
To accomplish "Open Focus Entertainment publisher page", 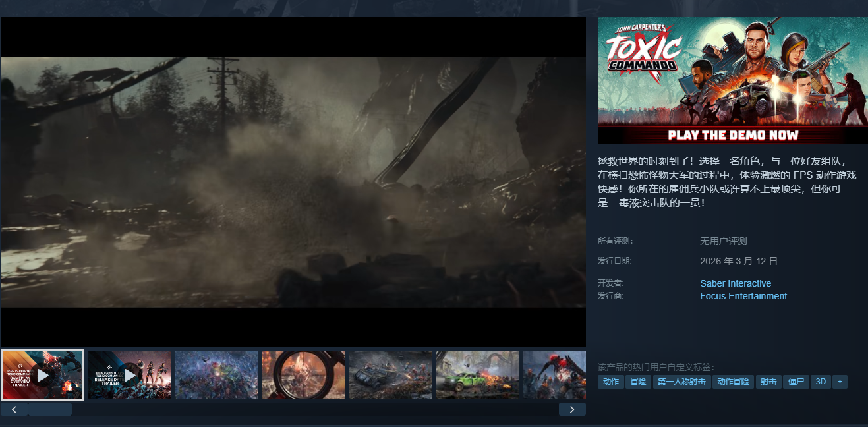I will click(x=743, y=296).
